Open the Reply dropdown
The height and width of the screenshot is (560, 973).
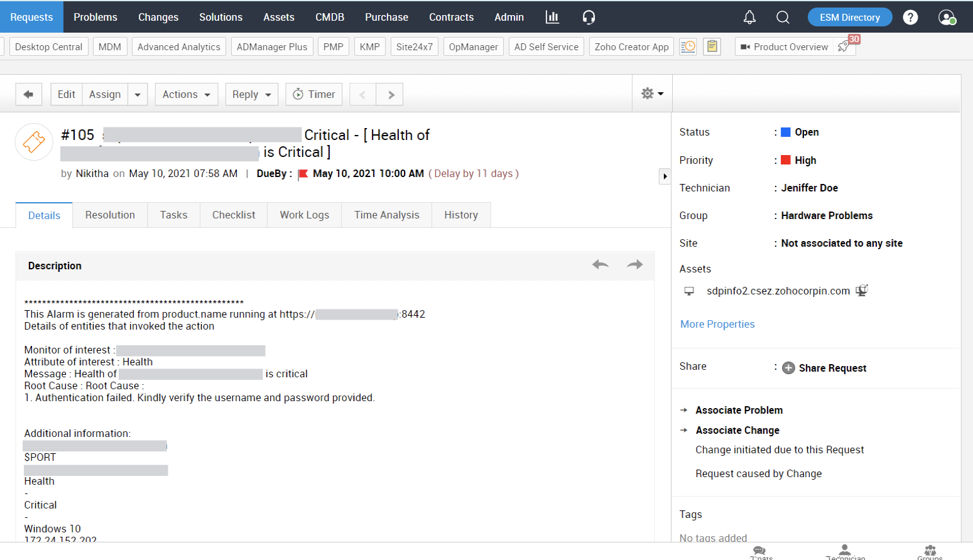click(x=251, y=94)
